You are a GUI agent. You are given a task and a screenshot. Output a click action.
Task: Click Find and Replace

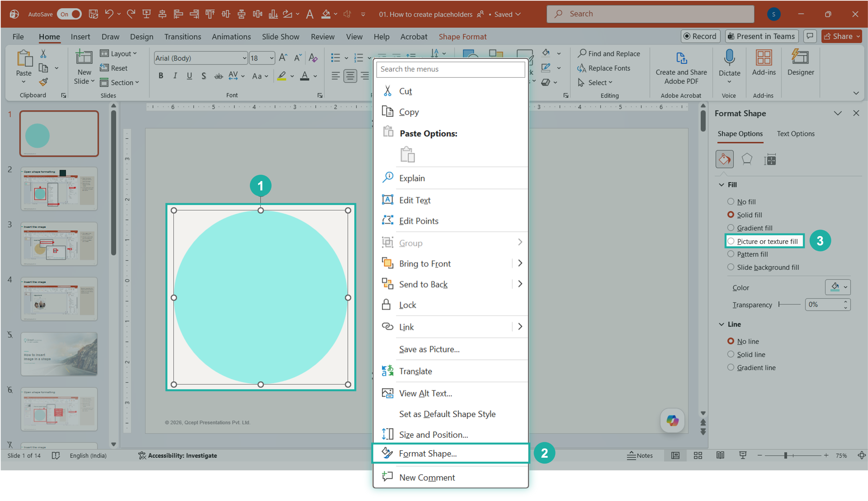coord(608,53)
